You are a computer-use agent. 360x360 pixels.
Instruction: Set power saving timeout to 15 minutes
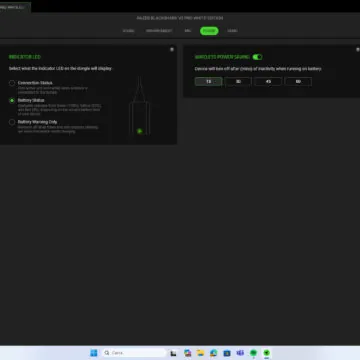(x=209, y=82)
